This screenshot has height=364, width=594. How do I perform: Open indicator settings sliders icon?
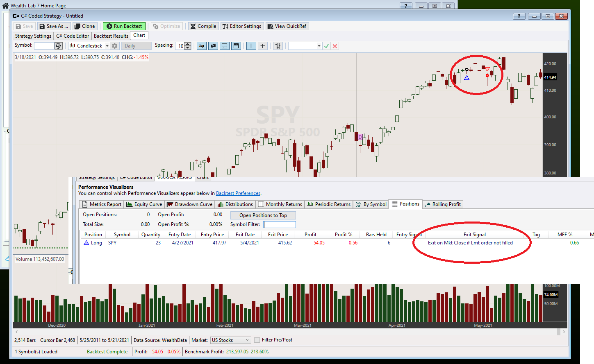278,46
